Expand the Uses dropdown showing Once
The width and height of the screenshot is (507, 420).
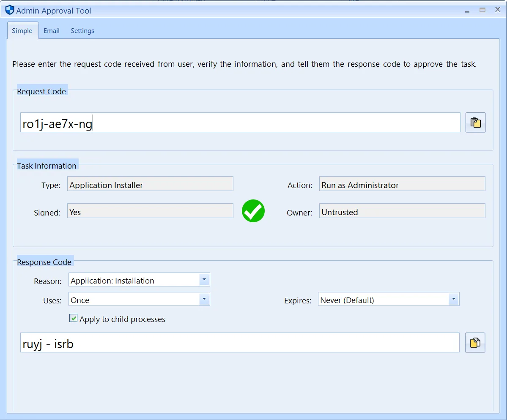click(x=204, y=299)
